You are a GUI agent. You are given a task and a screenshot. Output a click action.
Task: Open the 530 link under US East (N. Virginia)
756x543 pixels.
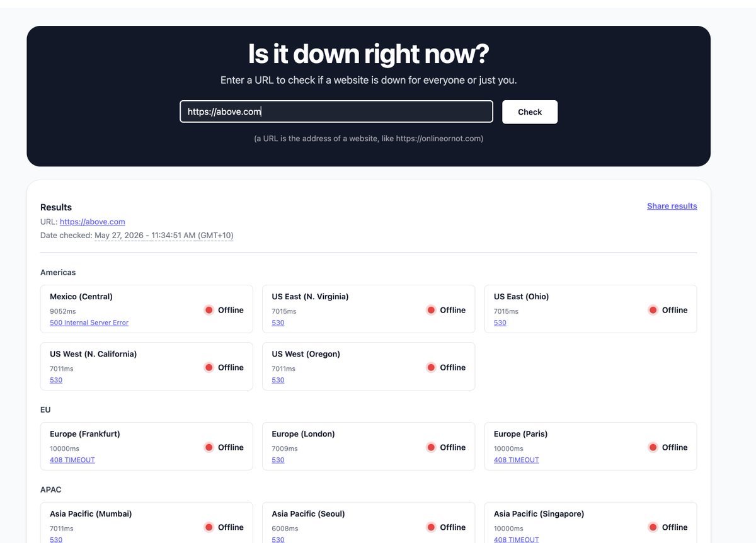click(278, 323)
